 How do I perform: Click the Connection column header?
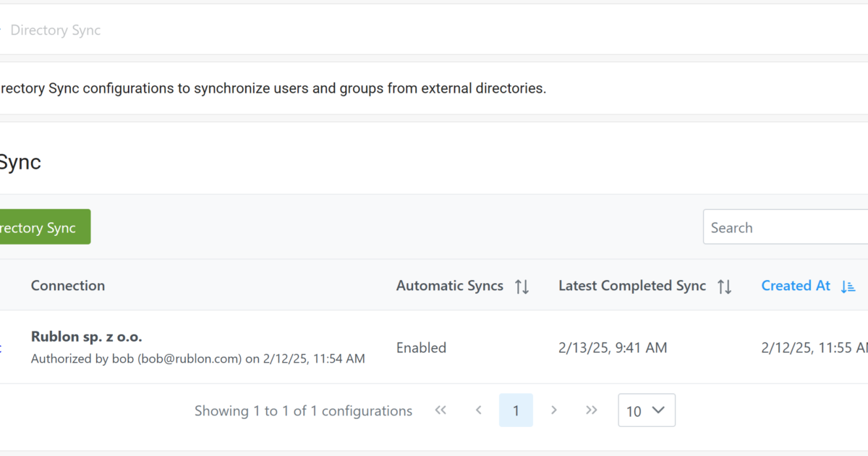[68, 286]
